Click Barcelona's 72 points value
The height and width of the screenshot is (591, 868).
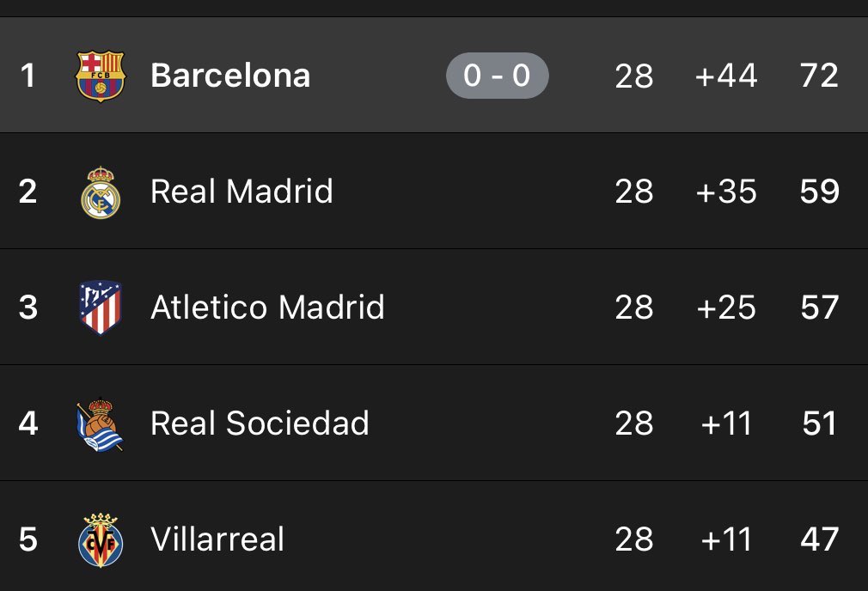(x=818, y=76)
